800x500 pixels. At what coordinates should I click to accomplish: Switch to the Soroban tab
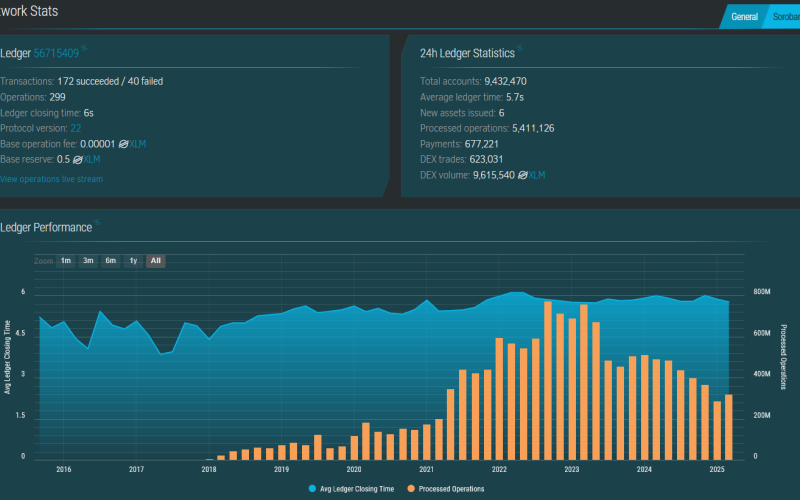[785, 17]
